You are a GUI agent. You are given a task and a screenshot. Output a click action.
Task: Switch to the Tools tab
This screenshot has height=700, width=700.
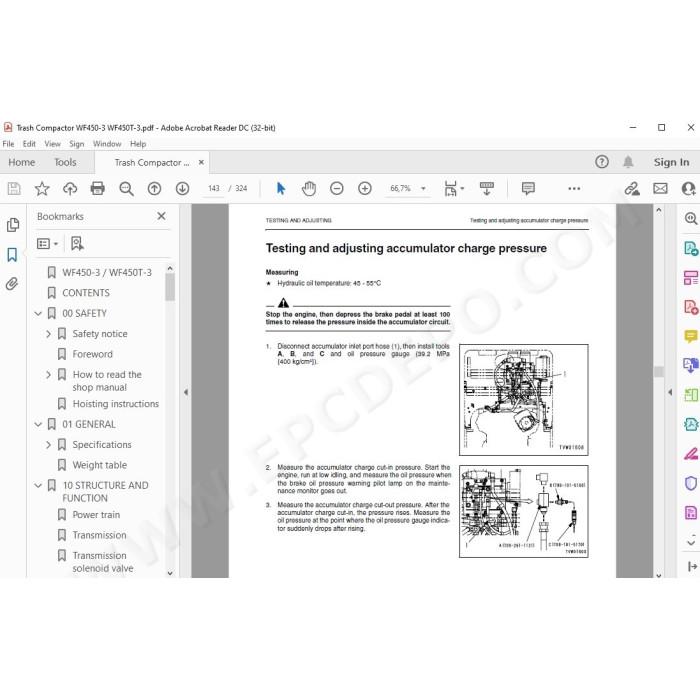tap(65, 162)
